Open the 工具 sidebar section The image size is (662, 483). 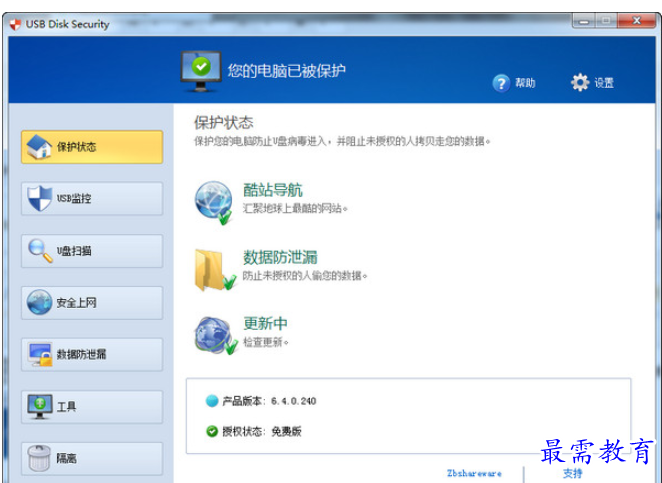(x=92, y=407)
